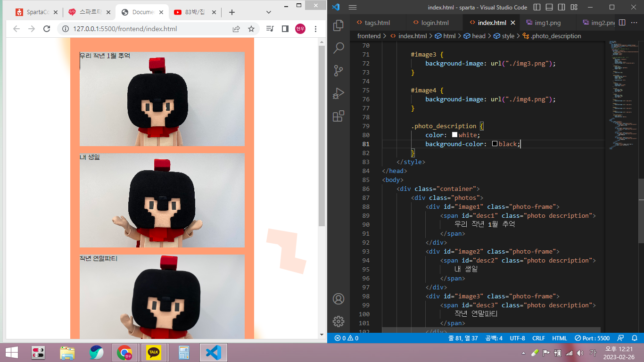Open the Source Control view
This screenshot has width=644, height=362.
339,71
